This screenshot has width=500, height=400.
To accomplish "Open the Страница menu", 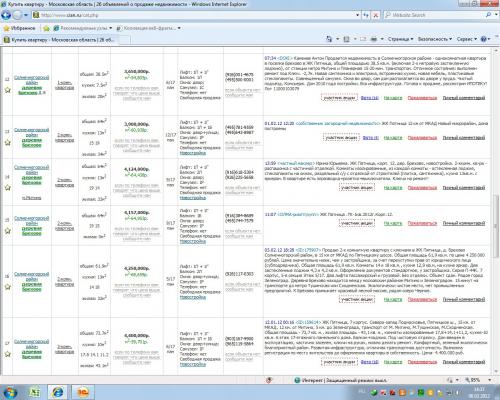I will point(400,39).
